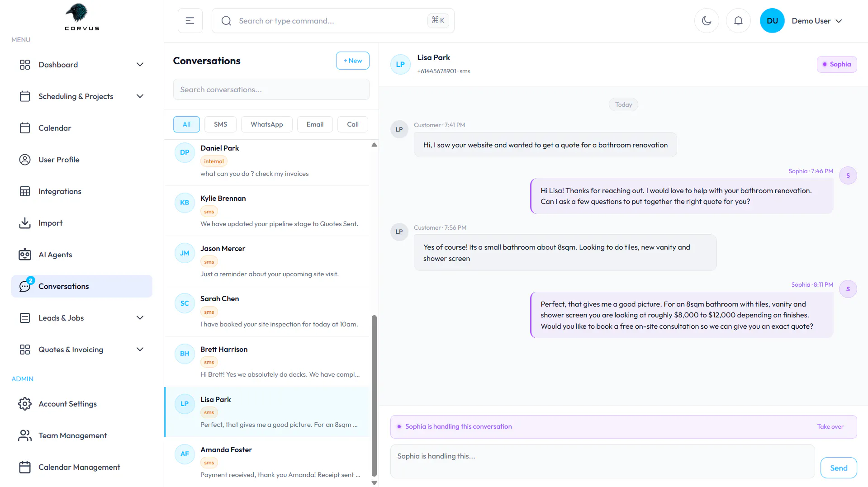Click the Send button
Screen dimensions: 868x487
839,468
